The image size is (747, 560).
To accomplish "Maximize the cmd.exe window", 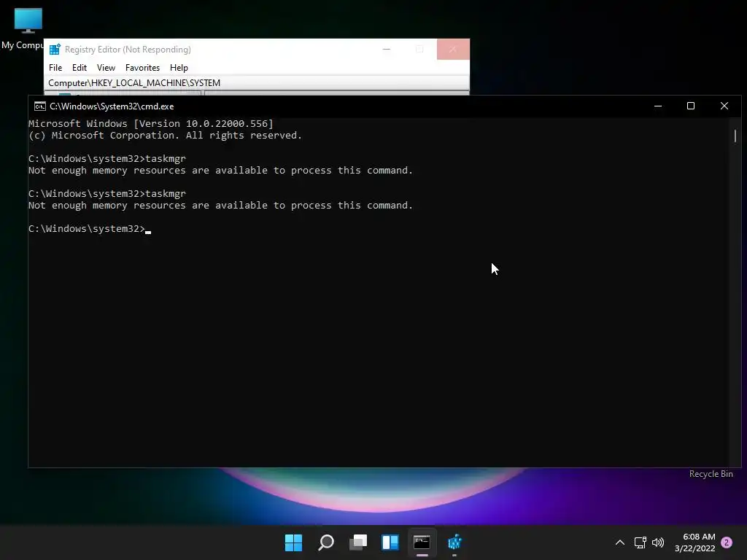I will pyautogui.click(x=691, y=106).
